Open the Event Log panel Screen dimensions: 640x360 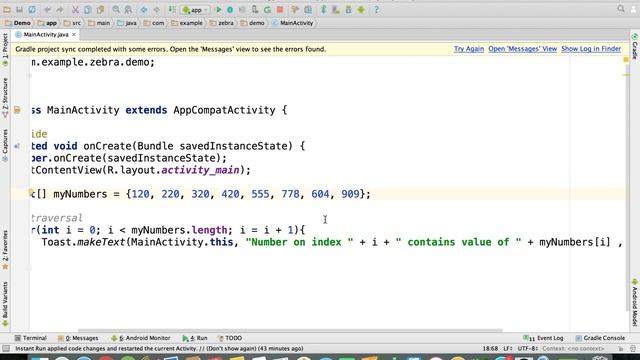(x=543, y=338)
